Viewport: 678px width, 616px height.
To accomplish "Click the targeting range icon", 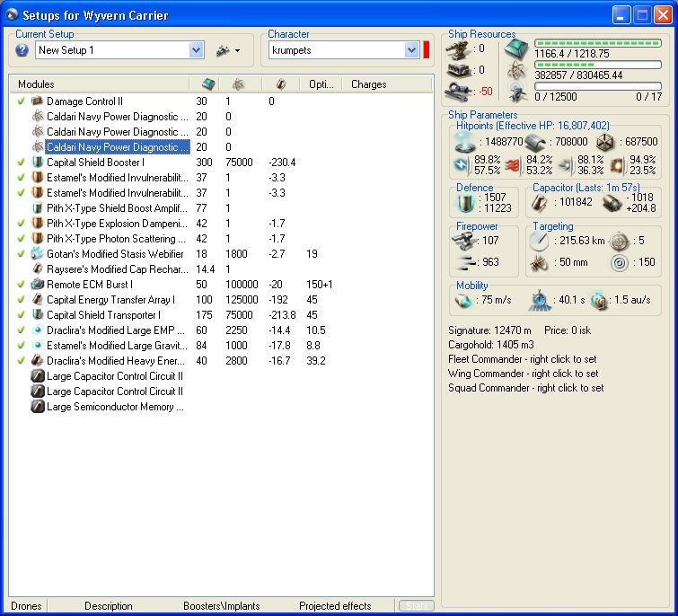I will tap(539, 242).
